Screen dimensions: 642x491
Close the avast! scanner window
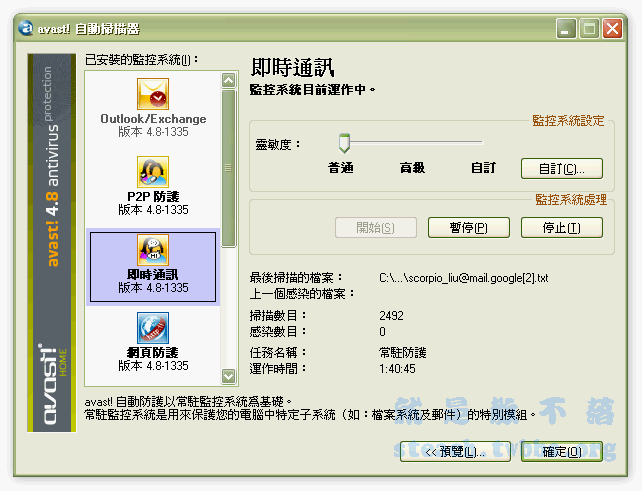click(x=613, y=29)
